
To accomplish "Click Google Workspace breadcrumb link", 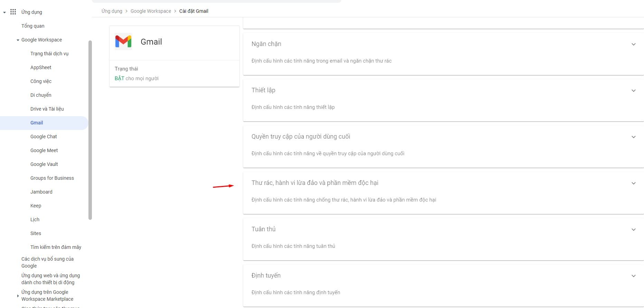I will [x=151, y=11].
